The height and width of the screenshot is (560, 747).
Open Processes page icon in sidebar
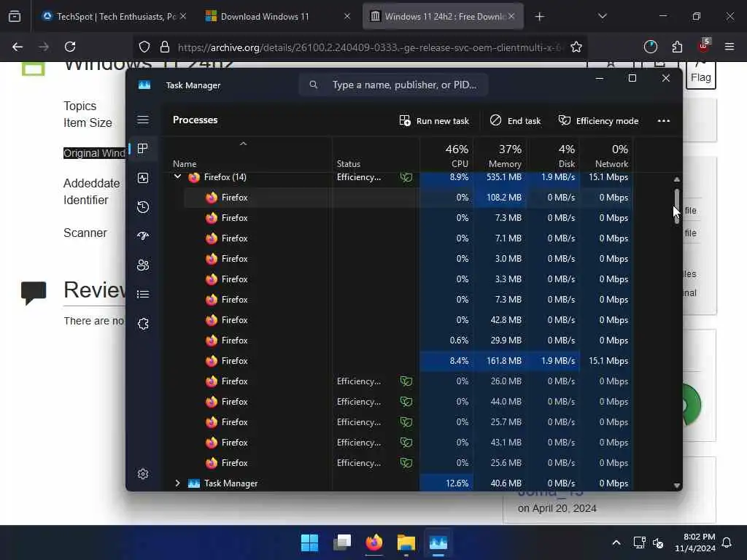143,149
